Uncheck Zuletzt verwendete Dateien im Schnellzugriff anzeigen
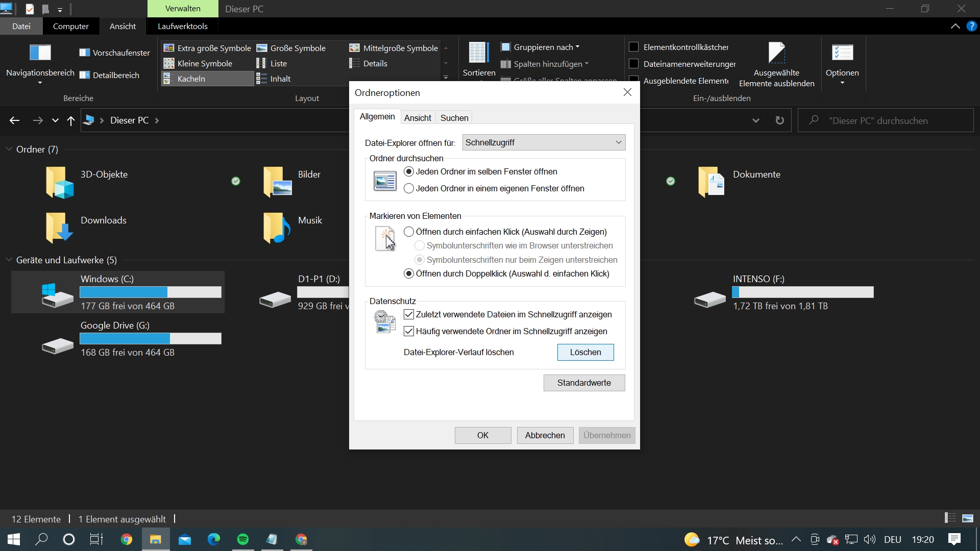 coord(409,314)
